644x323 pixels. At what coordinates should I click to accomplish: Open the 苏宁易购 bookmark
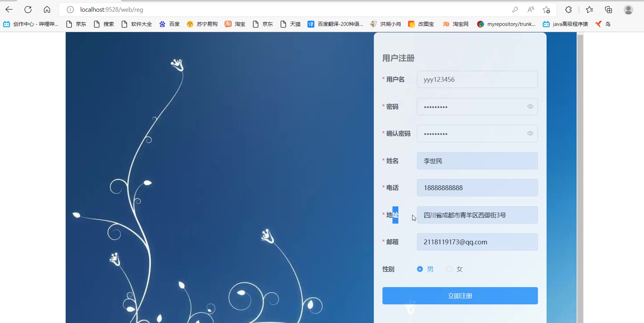click(202, 24)
